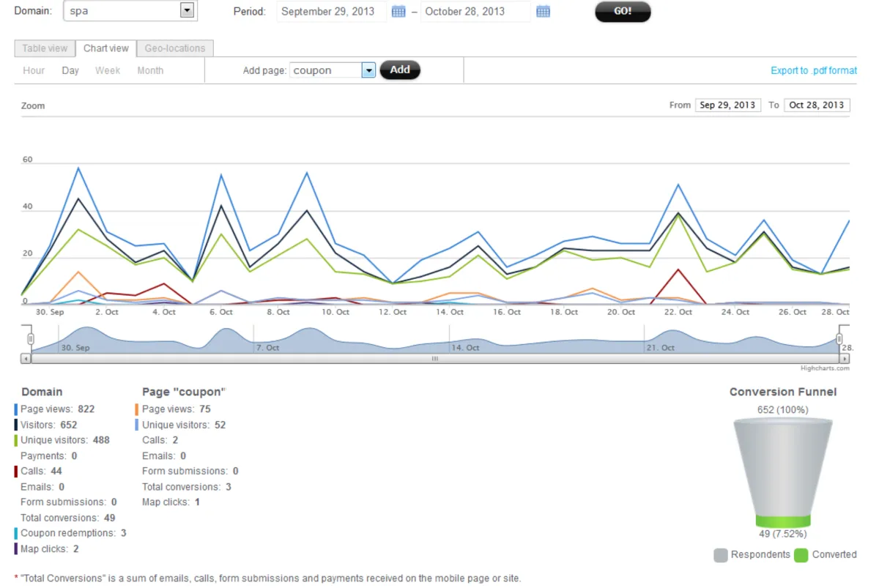Click the period end October 28, 2013 field
Image resolution: width=879 pixels, height=588 pixels.
(x=475, y=12)
